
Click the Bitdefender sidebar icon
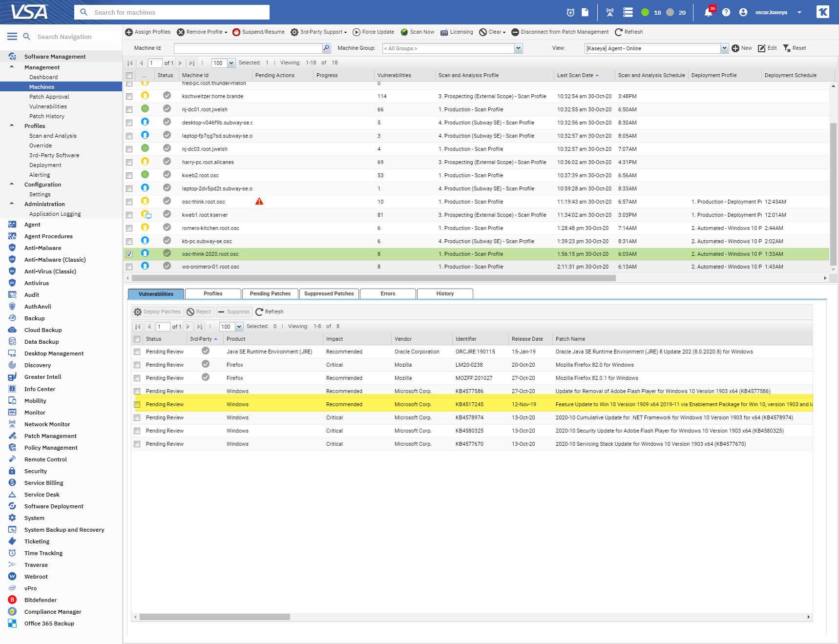coord(12,600)
